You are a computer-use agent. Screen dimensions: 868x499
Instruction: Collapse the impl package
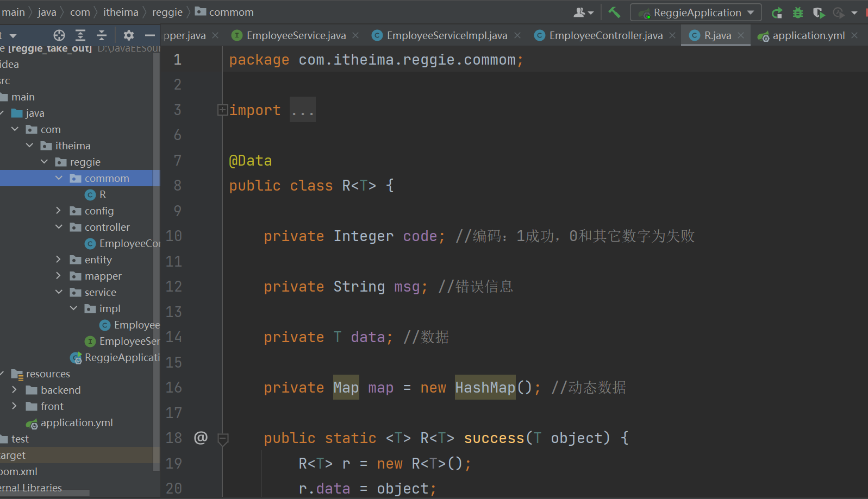(74, 308)
